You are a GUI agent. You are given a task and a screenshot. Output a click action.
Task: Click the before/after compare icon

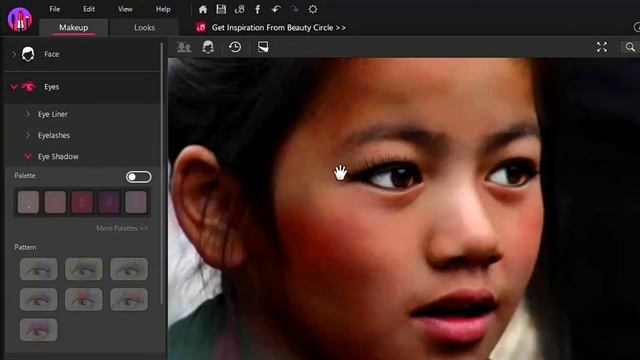coord(263,47)
